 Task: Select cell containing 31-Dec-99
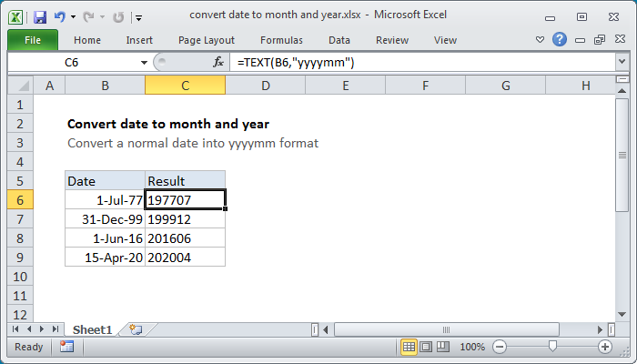pos(106,219)
